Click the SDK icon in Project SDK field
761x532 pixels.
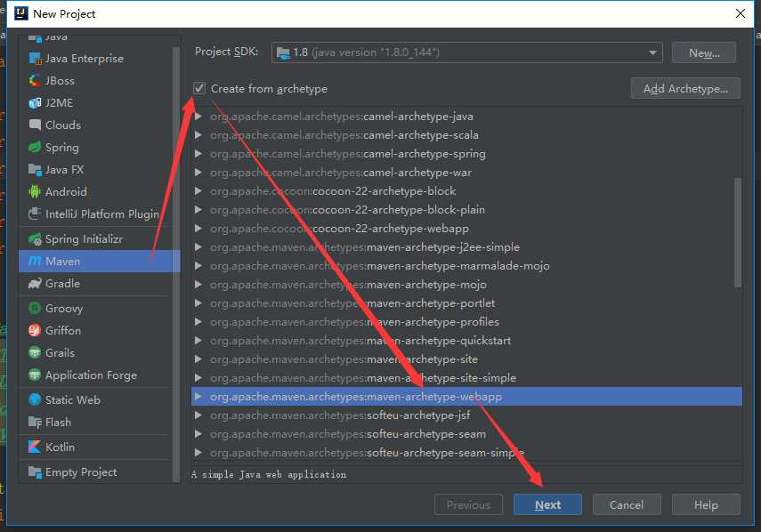click(x=283, y=52)
